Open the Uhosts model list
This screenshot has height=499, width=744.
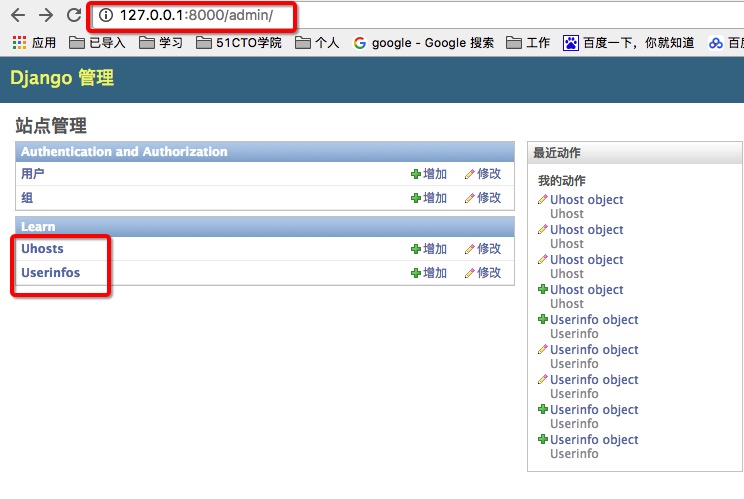point(42,249)
